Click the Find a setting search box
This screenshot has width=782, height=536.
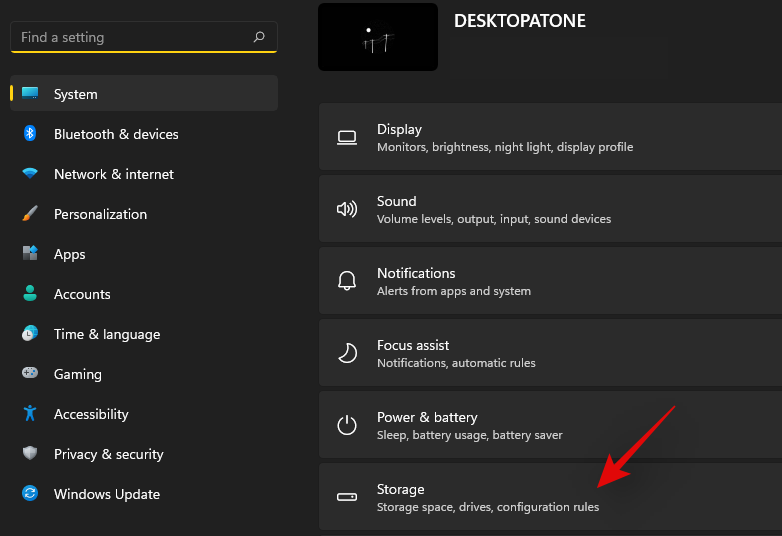tap(130, 37)
